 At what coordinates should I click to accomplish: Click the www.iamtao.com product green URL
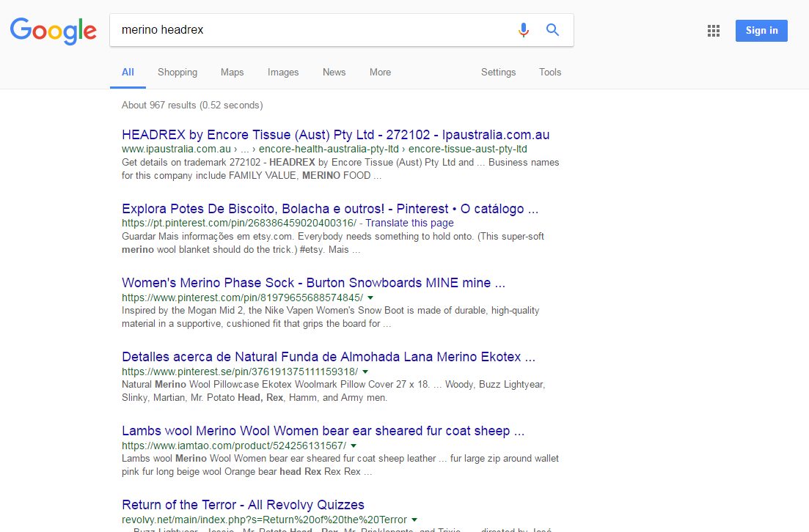(x=234, y=446)
